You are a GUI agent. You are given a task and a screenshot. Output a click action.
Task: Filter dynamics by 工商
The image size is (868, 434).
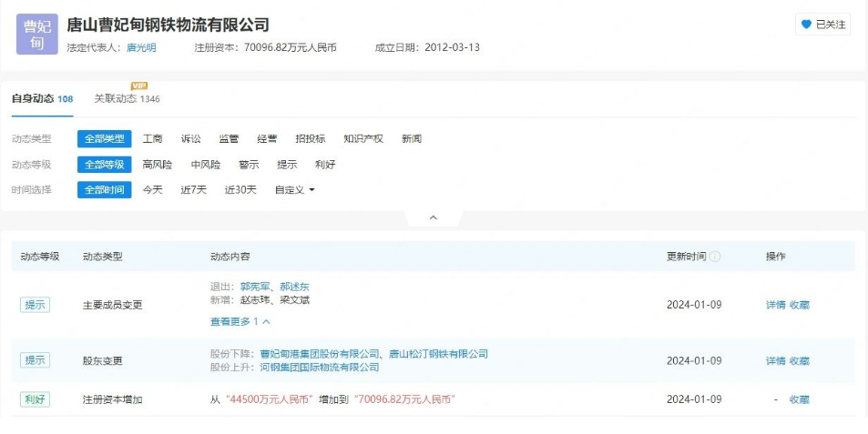point(152,139)
